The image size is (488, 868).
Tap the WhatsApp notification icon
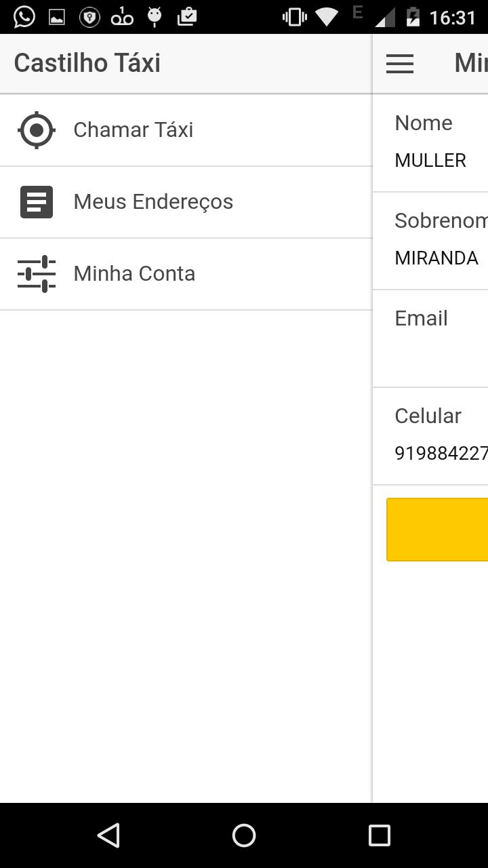(x=24, y=17)
